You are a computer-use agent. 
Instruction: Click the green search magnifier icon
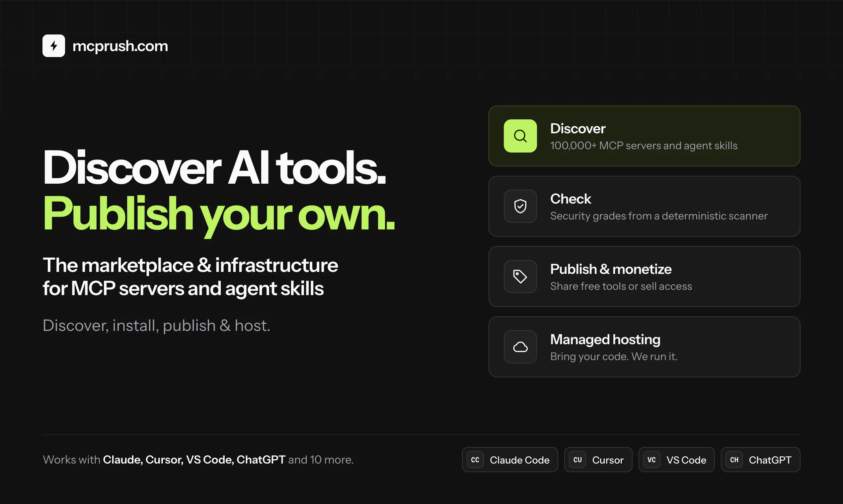(520, 136)
